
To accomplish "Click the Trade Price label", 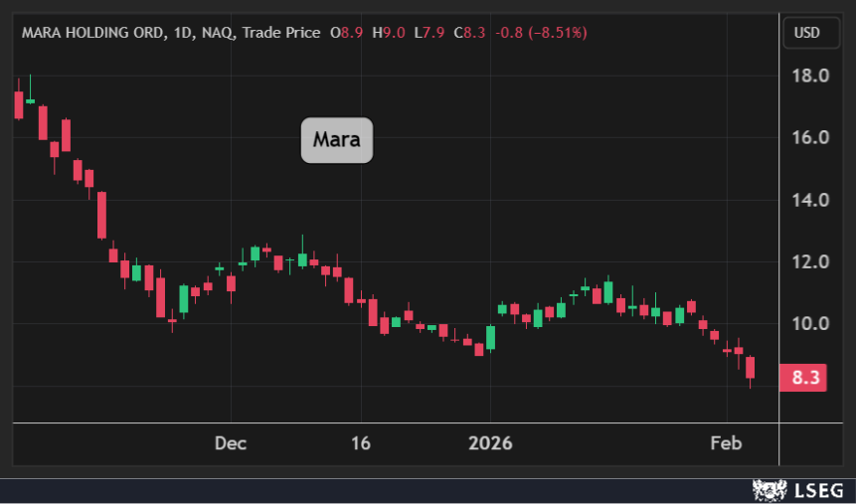I will (x=281, y=33).
